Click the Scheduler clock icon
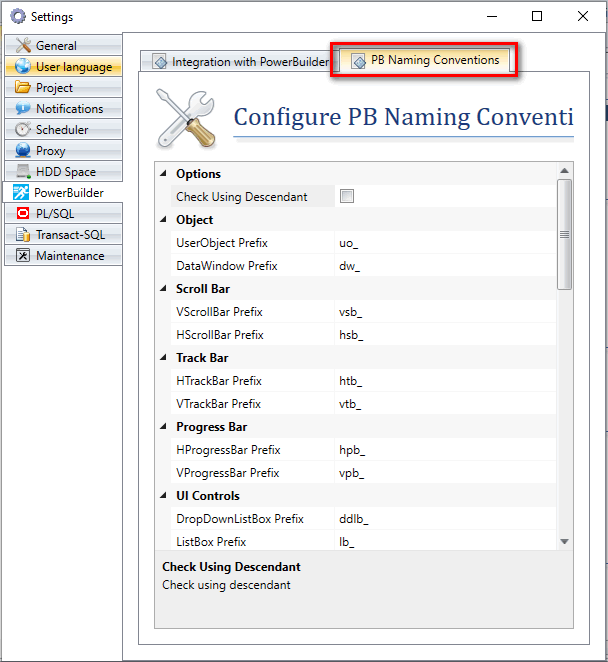Screen dimensions: 608x662 (23, 129)
